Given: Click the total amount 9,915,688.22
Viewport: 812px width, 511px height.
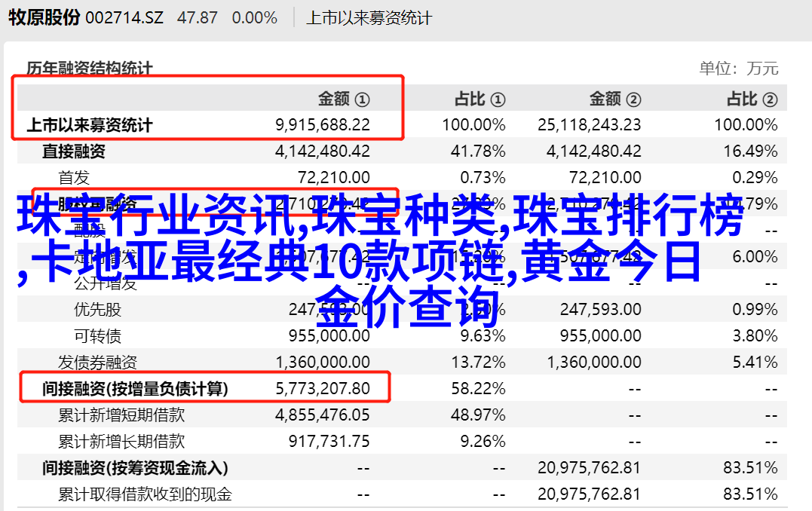Looking at the screenshot, I should 323,125.
